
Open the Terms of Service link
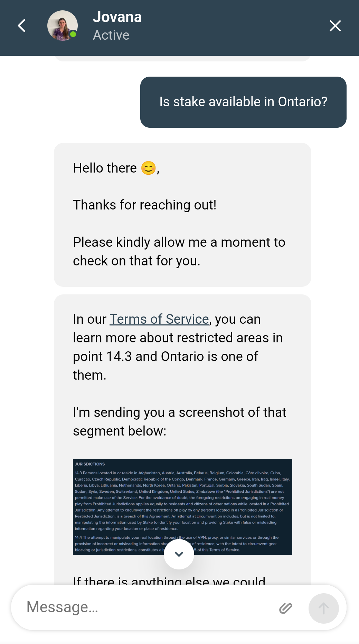[x=159, y=319]
